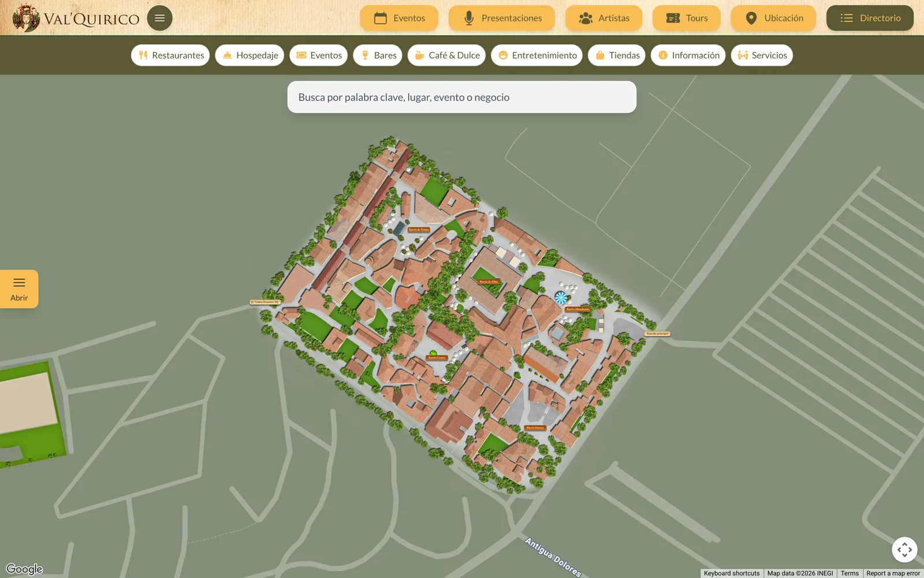Open the Directorio

click(870, 18)
